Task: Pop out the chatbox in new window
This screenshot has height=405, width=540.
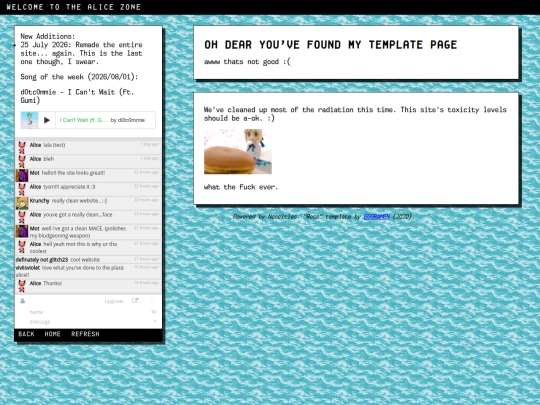Action: [135, 301]
